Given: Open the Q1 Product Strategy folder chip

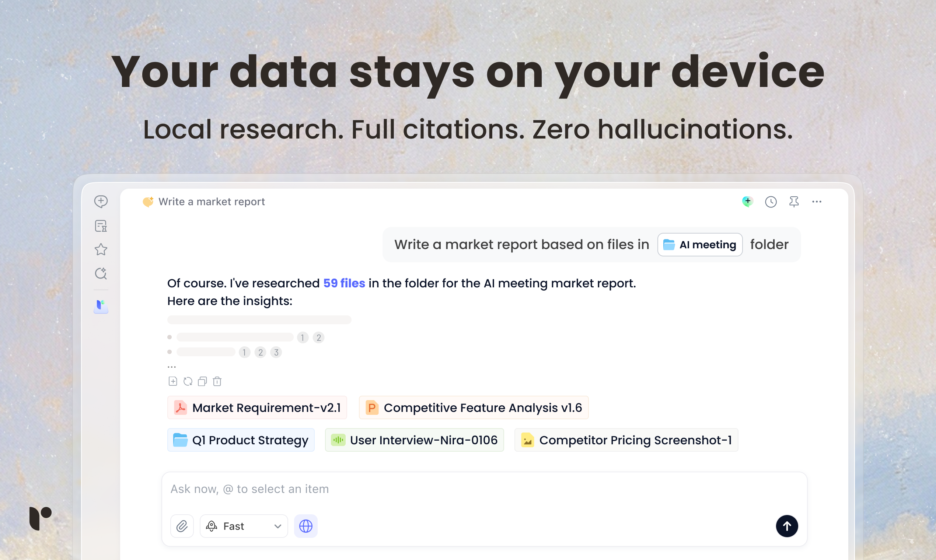Looking at the screenshot, I should (x=241, y=440).
